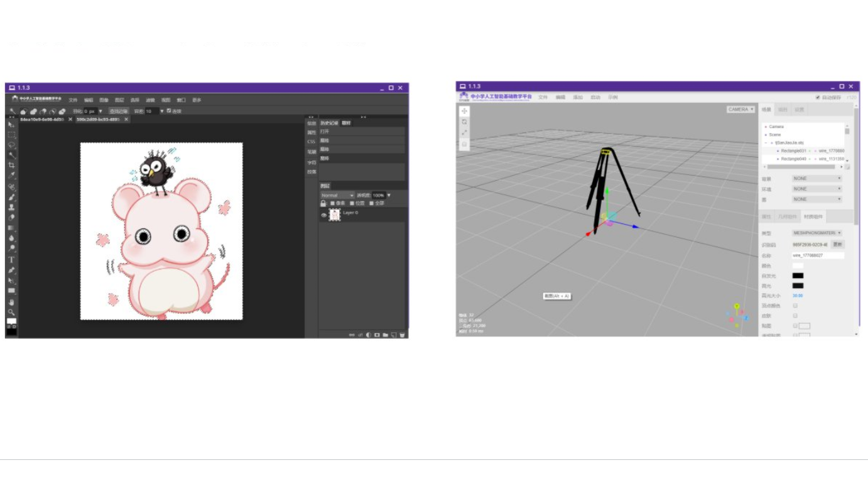Select the Crop tool in left toolbar
868x502 pixels.
[x=11, y=165]
